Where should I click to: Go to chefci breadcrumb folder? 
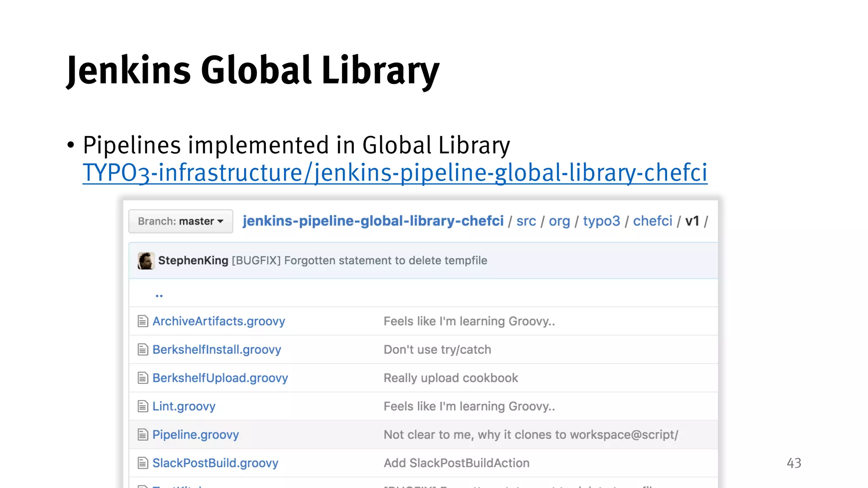pos(653,221)
